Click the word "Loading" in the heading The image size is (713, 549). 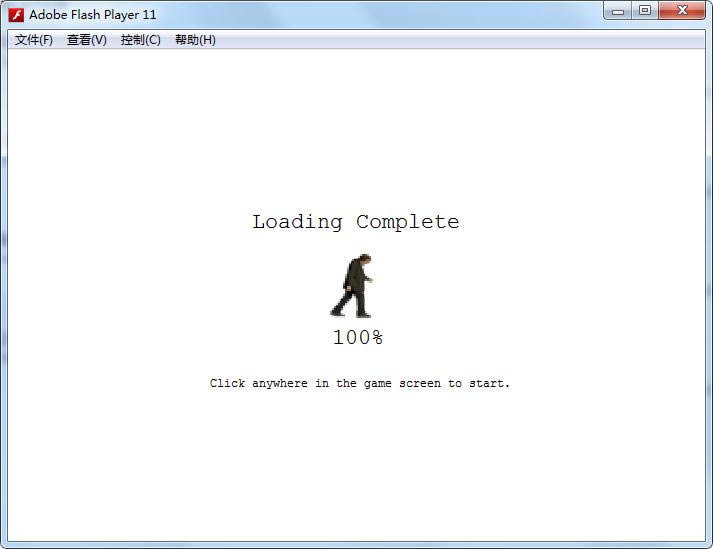[x=297, y=222]
